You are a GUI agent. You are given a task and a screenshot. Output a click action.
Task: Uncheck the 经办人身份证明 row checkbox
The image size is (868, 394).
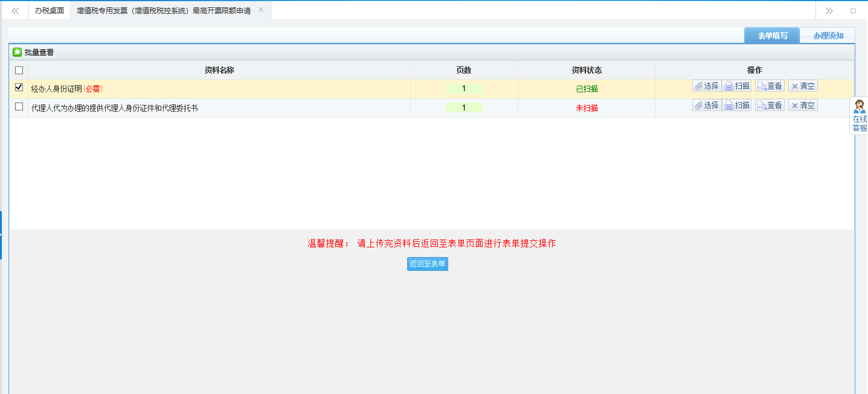point(19,86)
